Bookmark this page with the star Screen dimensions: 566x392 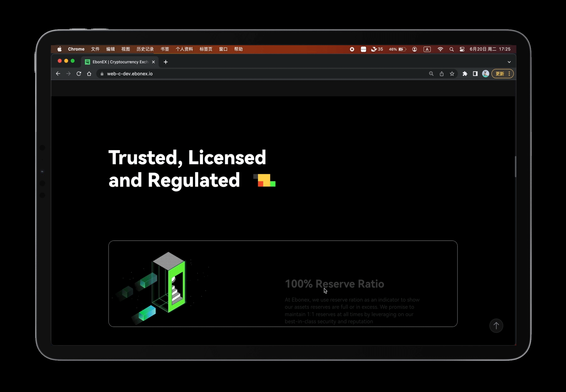click(x=452, y=73)
